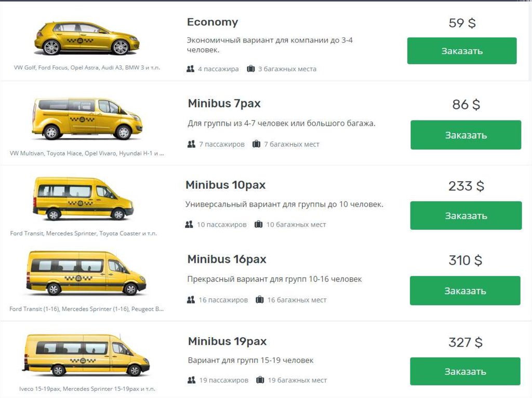Screen dimensions: 532x398
Task: Click the Minibus 16pax passengers icon
Action: pos(191,300)
